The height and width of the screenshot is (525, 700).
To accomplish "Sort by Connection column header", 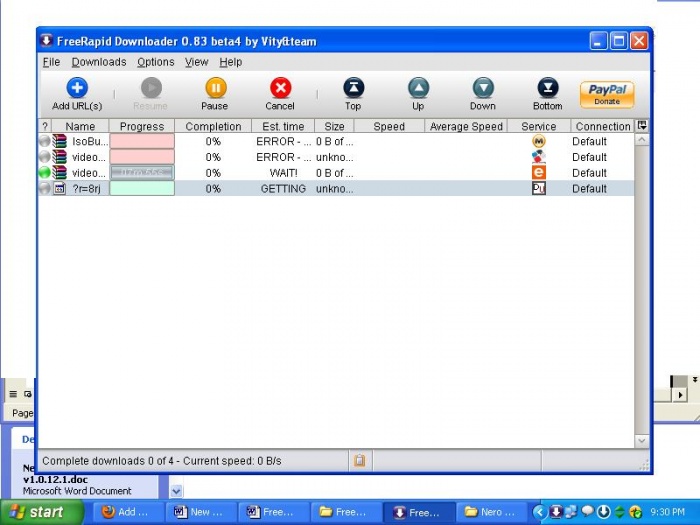I will pyautogui.click(x=603, y=126).
